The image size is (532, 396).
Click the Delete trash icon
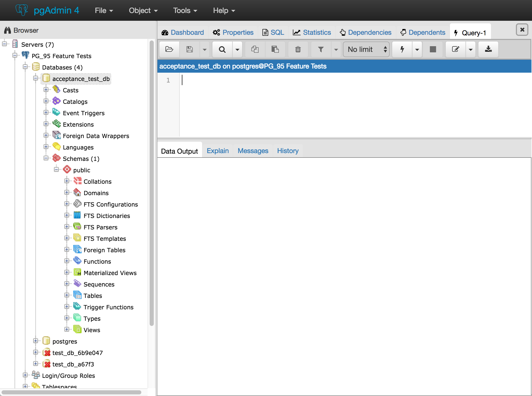pyautogui.click(x=298, y=49)
